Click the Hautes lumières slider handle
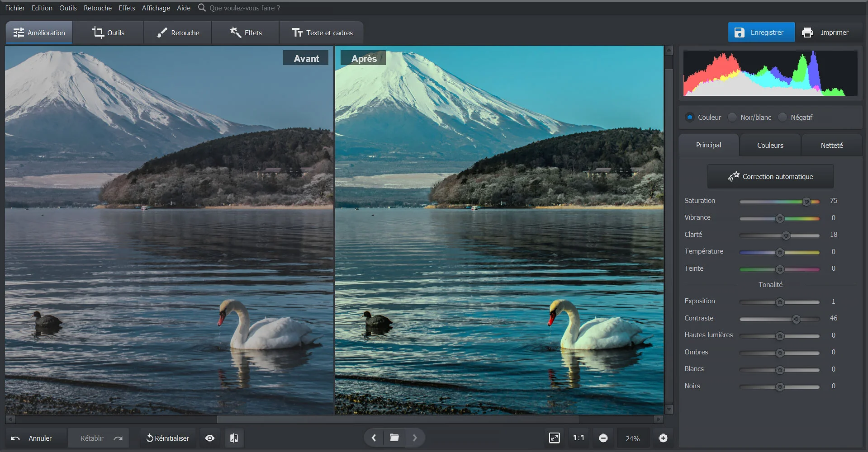The width and height of the screenshot is (868, 452). click(x=780, y=336)
